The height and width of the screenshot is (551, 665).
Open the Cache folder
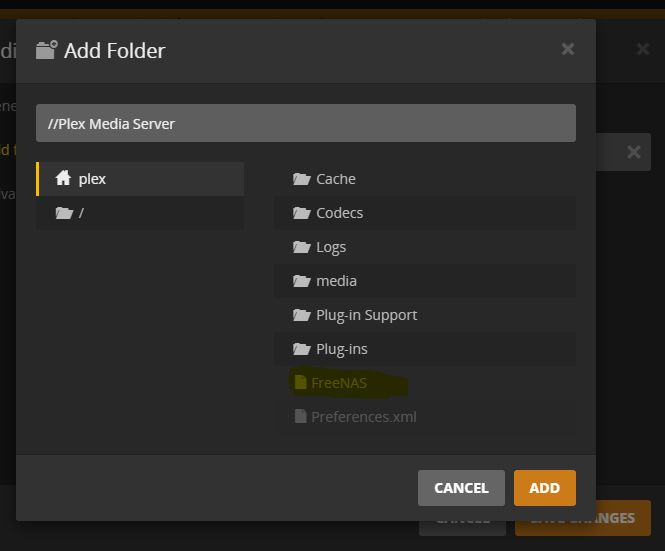[x=425, y=179]
